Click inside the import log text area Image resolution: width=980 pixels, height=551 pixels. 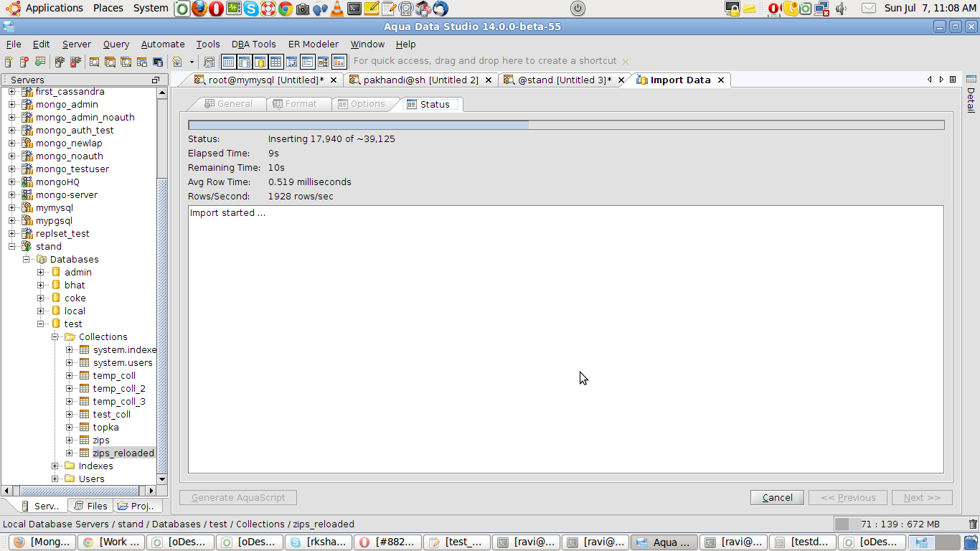tap(566, 339)
